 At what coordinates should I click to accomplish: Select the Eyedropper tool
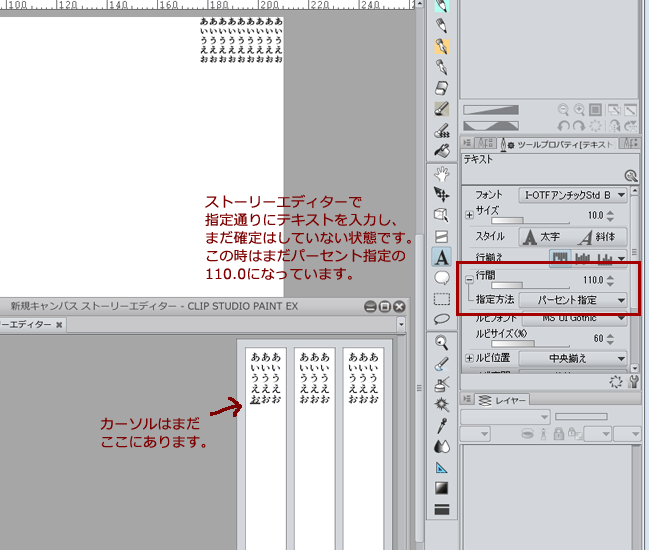pyautogui.click(x=442, y=426)
